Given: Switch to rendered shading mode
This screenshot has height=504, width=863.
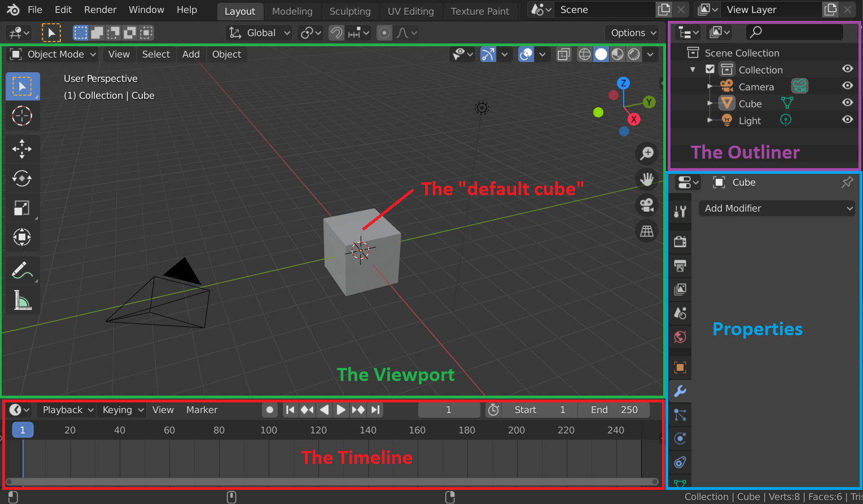Looking at the screenshot, I should (x=634, y=54).
